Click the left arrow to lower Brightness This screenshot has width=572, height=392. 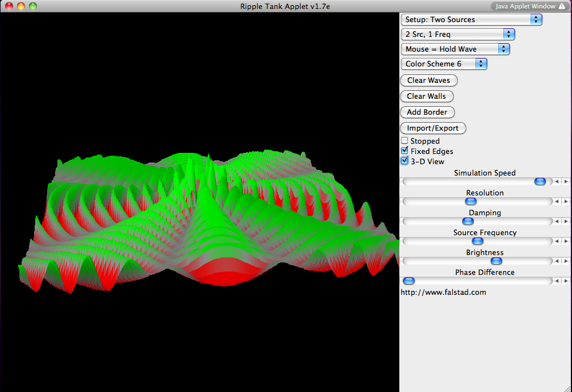[558, 261]
